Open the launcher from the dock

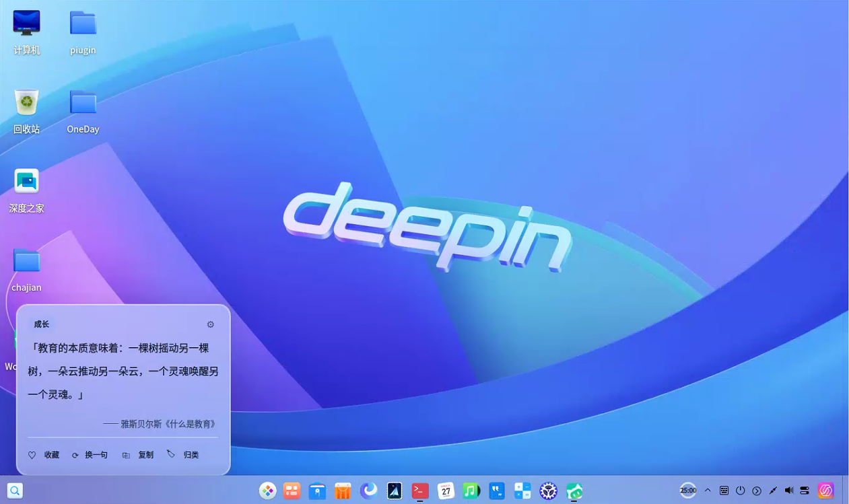(267, 491)
